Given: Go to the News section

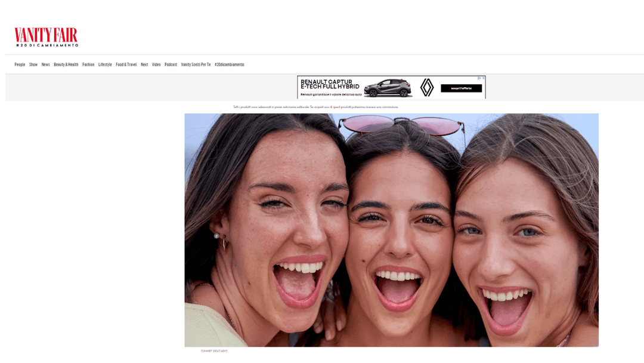Looking at the screenshot, I should tap(45, 64).
